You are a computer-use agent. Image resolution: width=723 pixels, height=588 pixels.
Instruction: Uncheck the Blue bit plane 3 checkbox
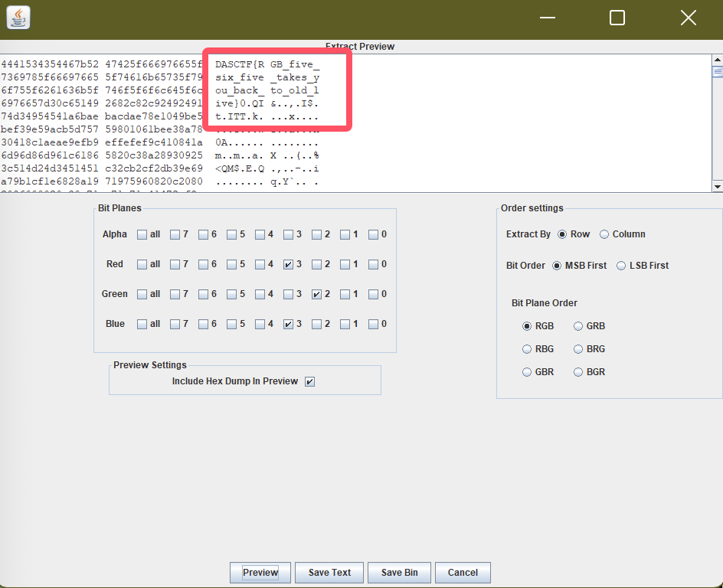[288, 324]
